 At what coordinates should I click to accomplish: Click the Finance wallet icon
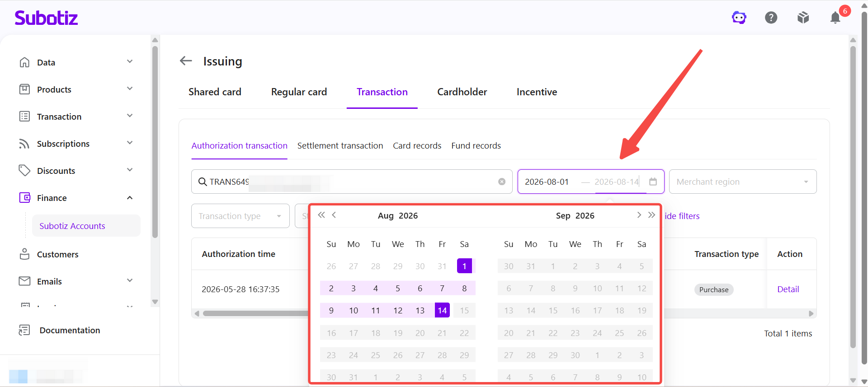24,198
